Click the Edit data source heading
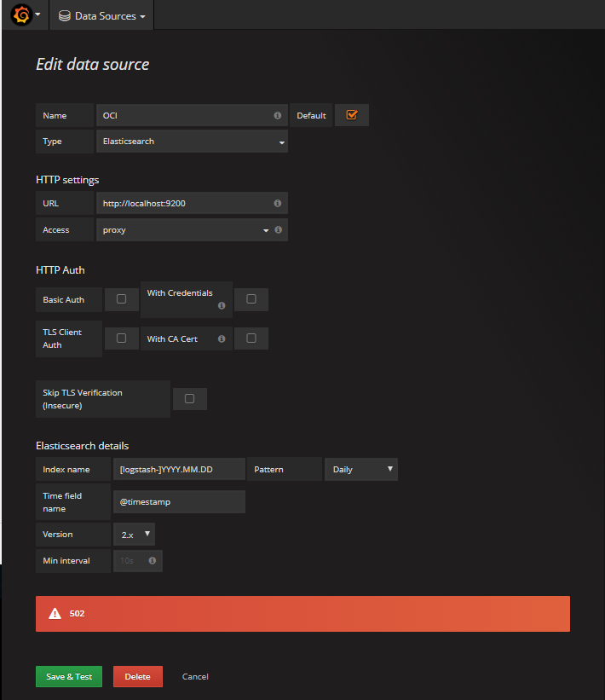The image size is (605, 700). coord(92,64)
